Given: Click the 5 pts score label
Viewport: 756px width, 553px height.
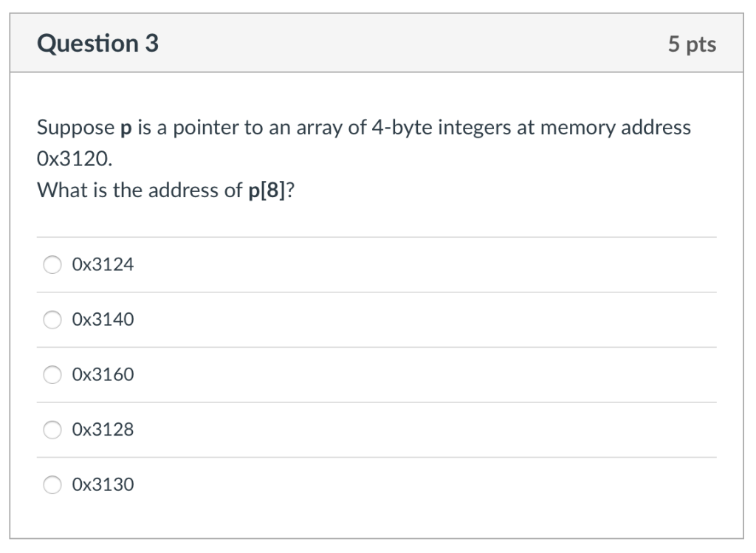Looking at the screenshot, I should [x=692, y=44].
